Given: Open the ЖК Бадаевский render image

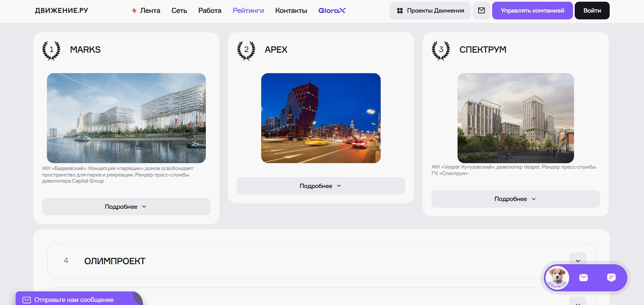Looking at the screenshot, I should (126, 118).
